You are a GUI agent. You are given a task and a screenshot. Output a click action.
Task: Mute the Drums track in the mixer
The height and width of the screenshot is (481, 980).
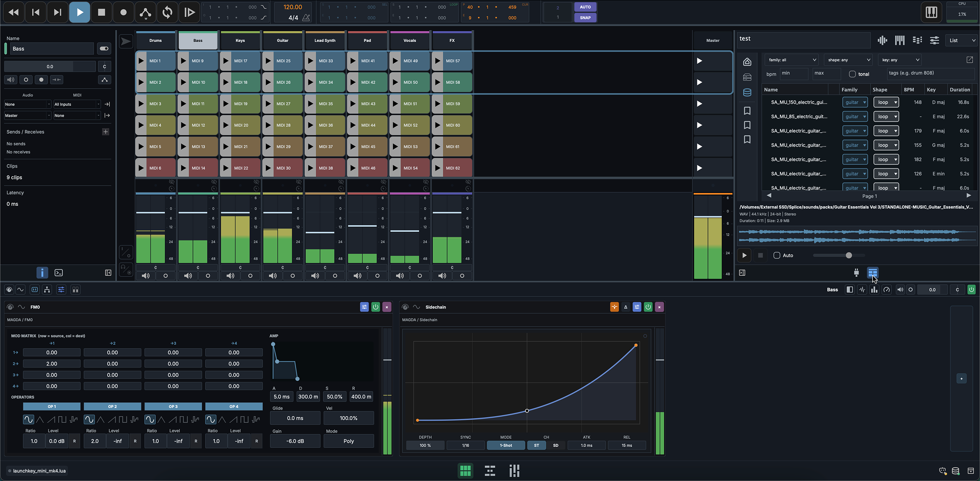coord(146,276)
